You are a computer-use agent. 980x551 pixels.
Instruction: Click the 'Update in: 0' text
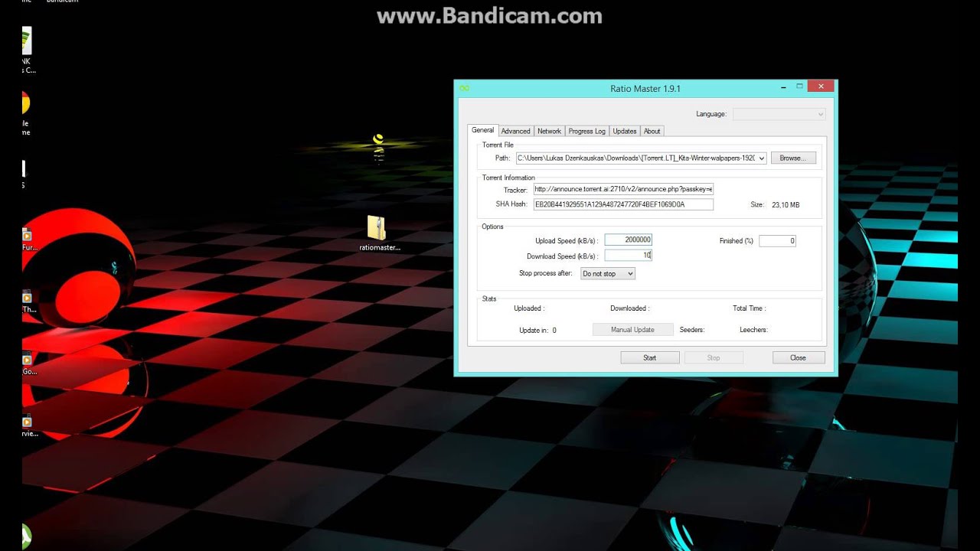click(537, 331)
